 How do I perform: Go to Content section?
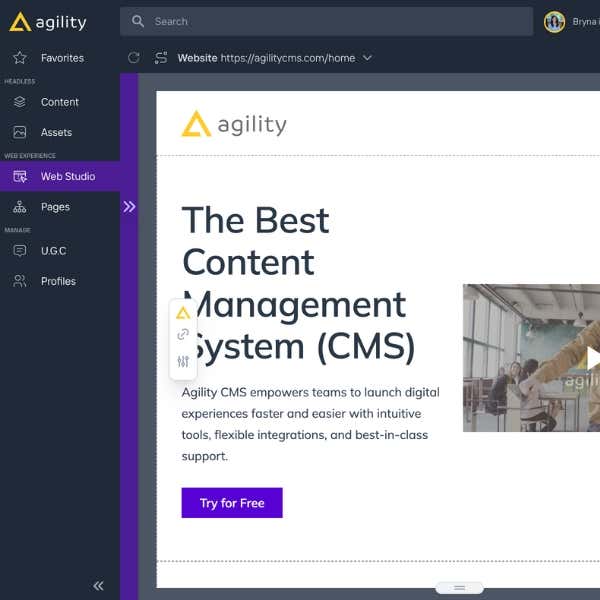pyautogui.click(x=59, y=102)
